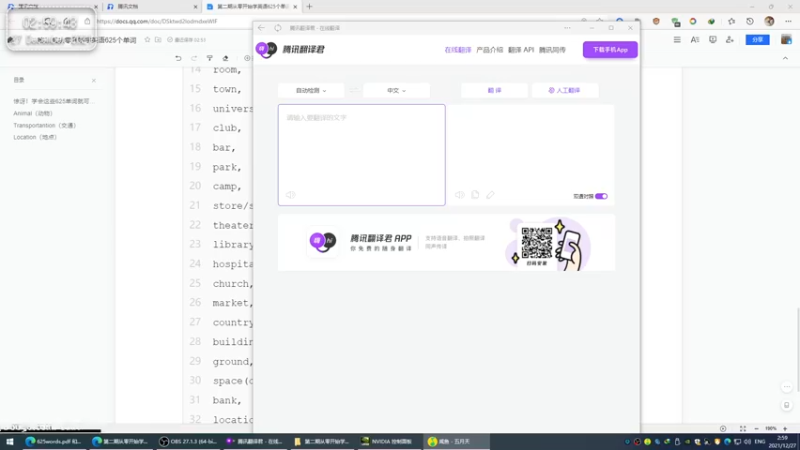Click the undo icon in the document toolbar

tap(178, 58)
